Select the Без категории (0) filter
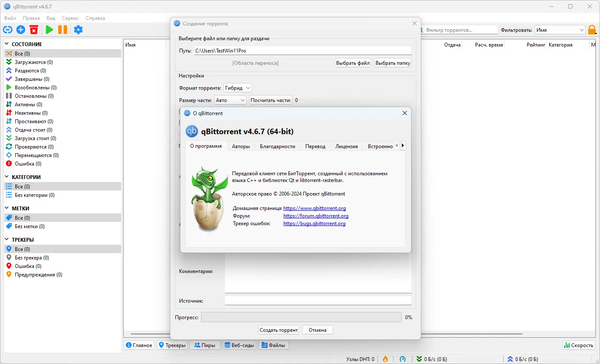Screen dimensions: 600x364 [x=63, y=195]
